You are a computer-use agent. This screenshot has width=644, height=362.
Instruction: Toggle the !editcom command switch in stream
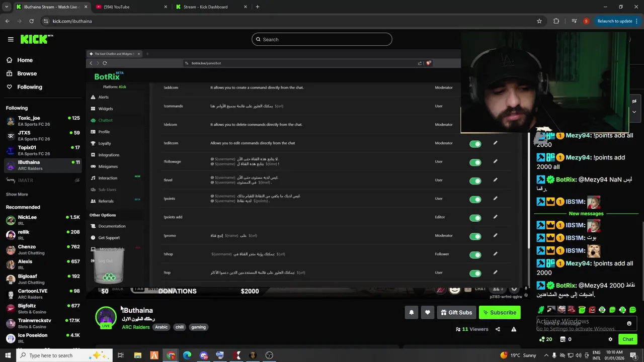coord(475,144)
